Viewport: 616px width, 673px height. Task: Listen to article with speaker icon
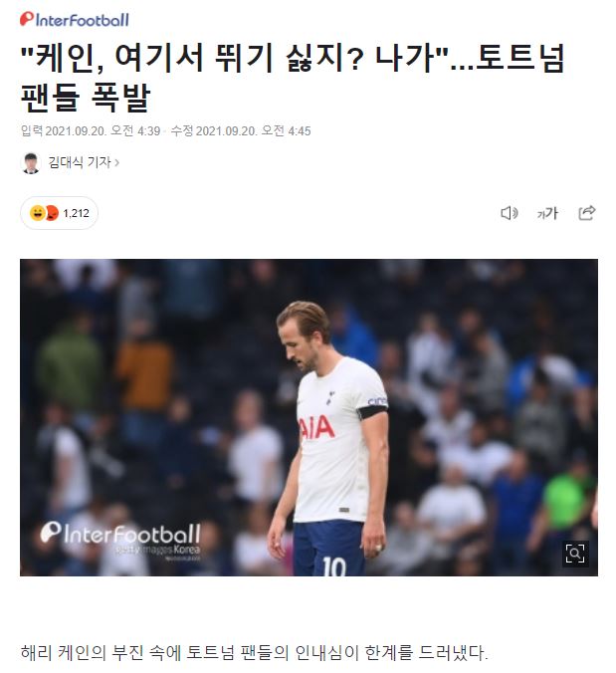click(x=510, y=213)
